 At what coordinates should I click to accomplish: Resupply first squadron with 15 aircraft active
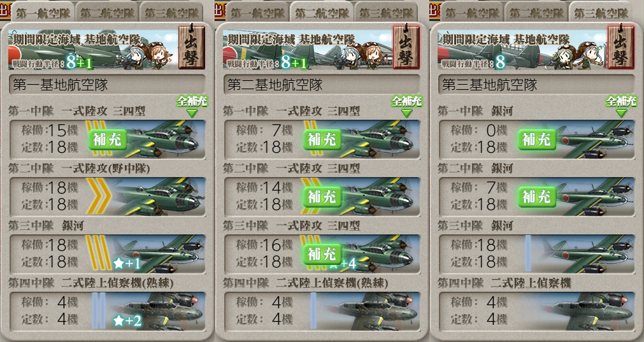pos(107,140)
